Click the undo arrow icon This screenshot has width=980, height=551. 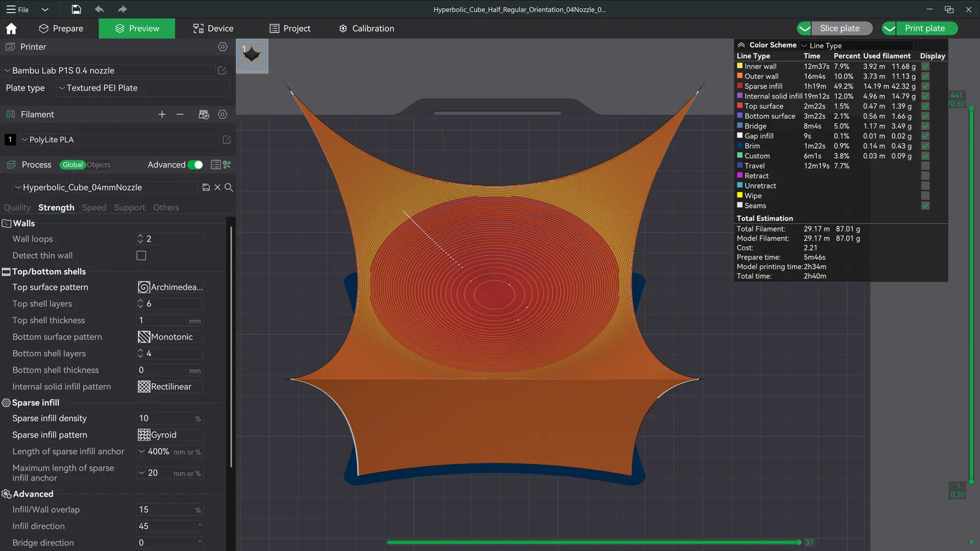[x=99, y=9]
